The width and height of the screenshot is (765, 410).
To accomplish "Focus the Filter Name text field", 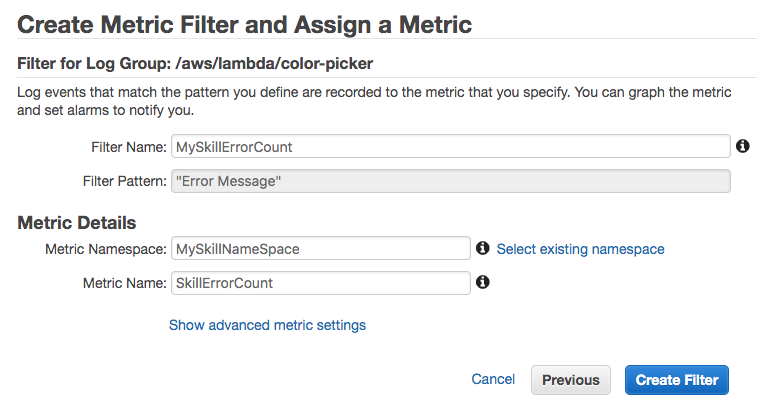I will [x=450, y=147].
